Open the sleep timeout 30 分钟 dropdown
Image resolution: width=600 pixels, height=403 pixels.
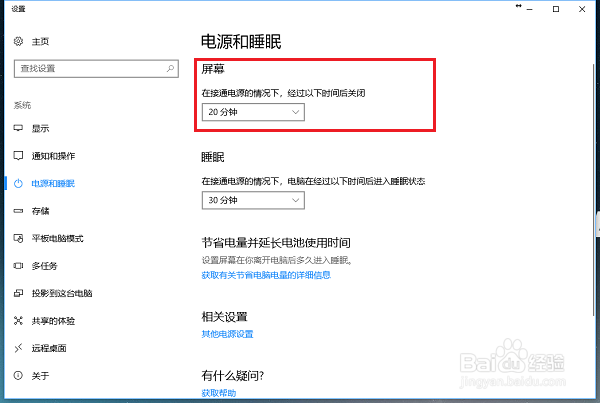tap(253, 200)
